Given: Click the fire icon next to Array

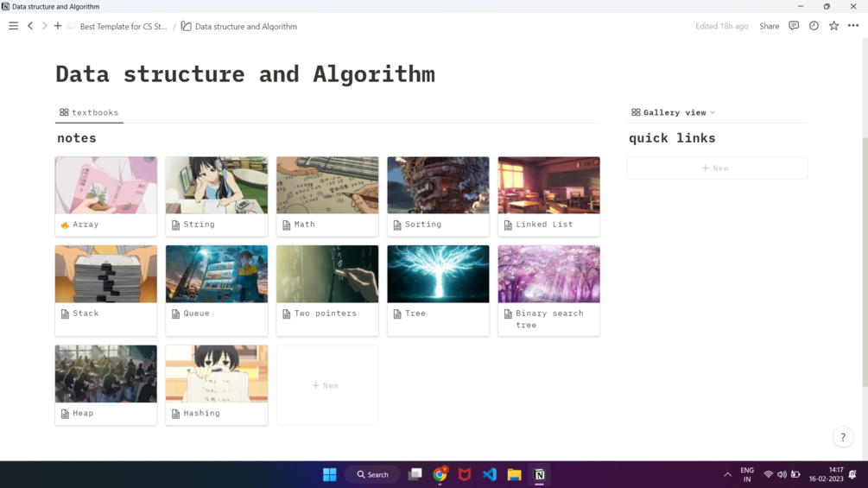Looking at the screenshot, I should [65, 225].
